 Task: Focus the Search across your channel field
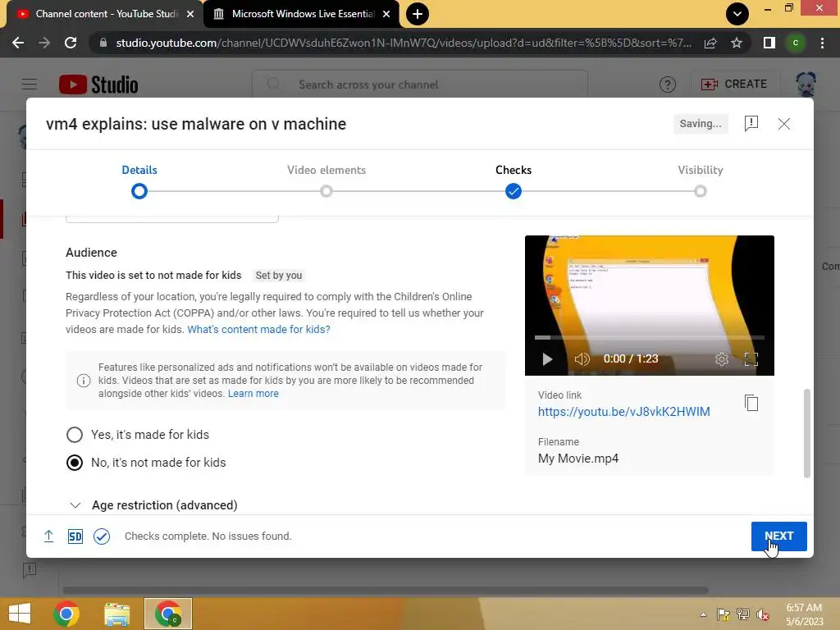tap(420, 84)
